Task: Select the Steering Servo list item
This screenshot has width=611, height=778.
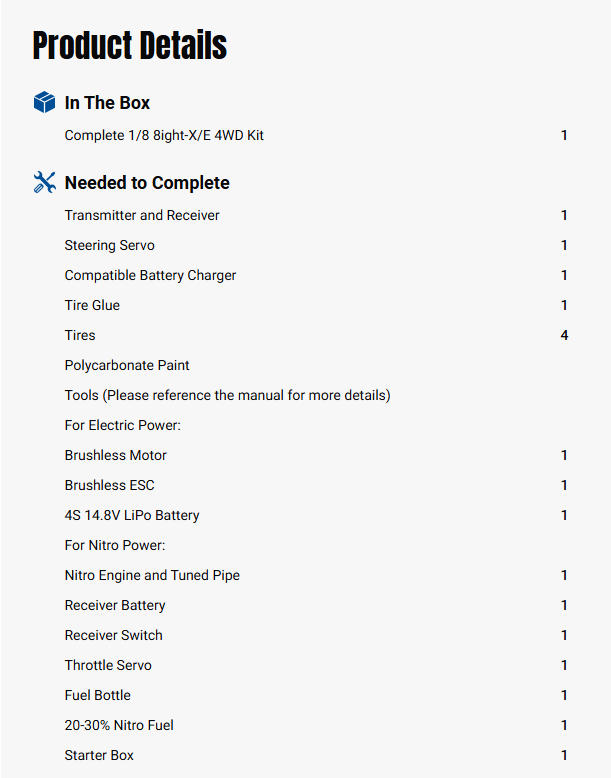Action: pos(110,245)
